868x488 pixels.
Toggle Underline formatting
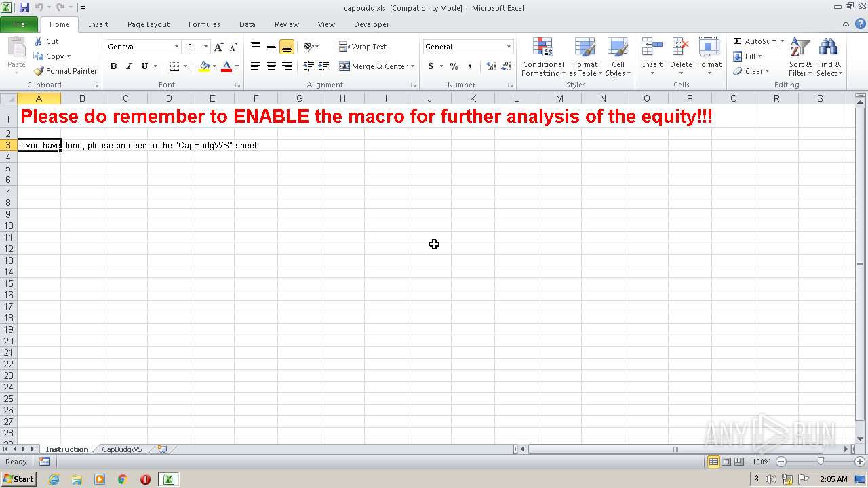[144, 66]
